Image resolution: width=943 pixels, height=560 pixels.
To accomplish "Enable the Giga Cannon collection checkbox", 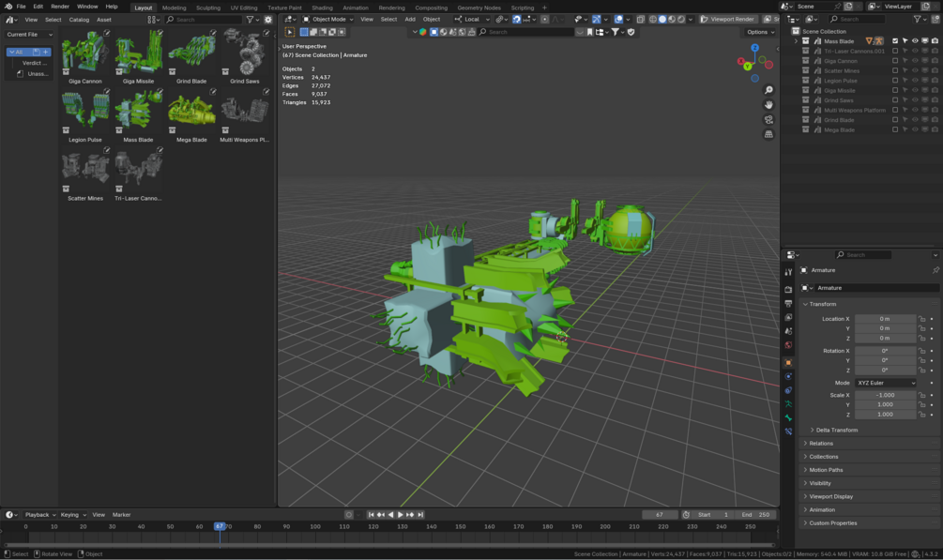I will point(895,61).
